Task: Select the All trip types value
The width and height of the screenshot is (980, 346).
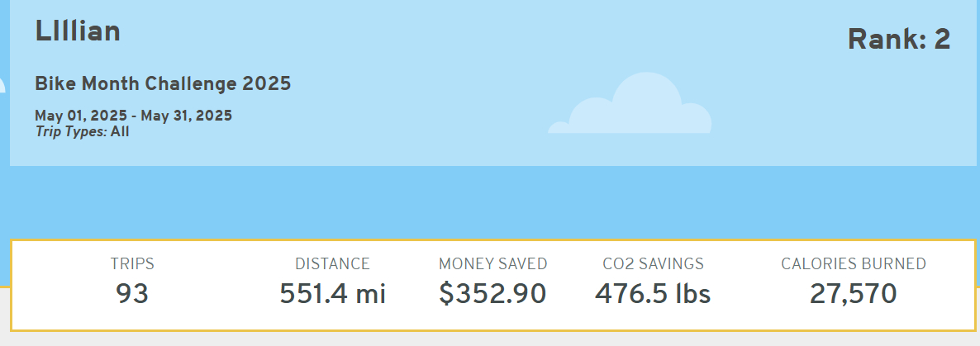Action: click(120, 131)
